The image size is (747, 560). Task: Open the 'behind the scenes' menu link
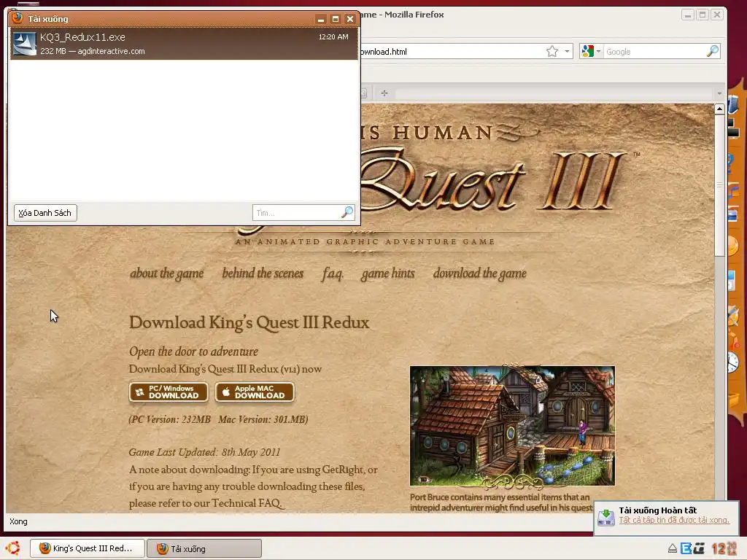(263, 273)
